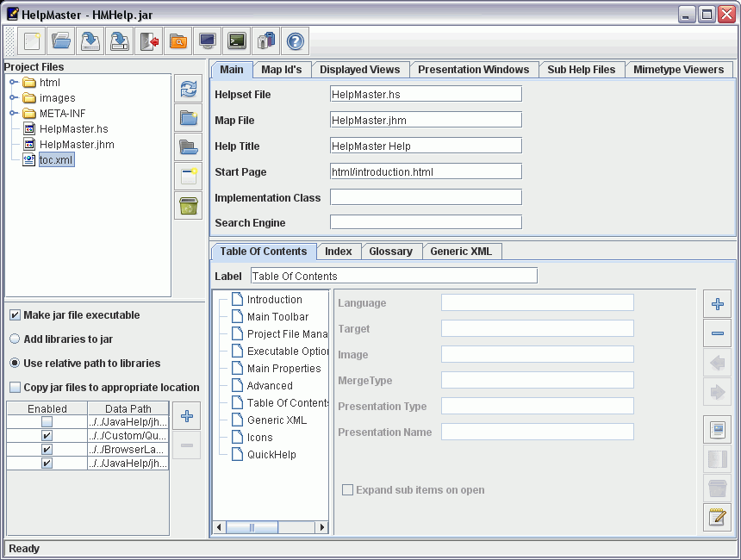This screenshot has height=560, width=741.
Task: Click the New project toolbar icon
Action: [x=32, y=40]
